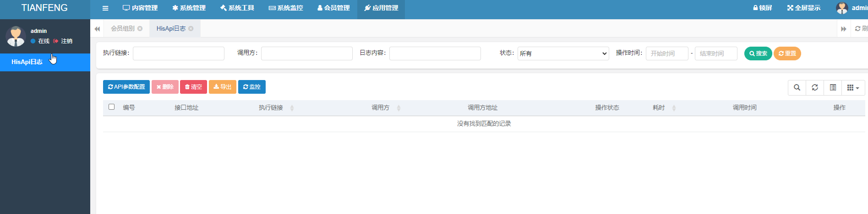Click red 清空 clear button
This screenshot has height=214, width=868.
pyautogui.click(x=193, y=87)
